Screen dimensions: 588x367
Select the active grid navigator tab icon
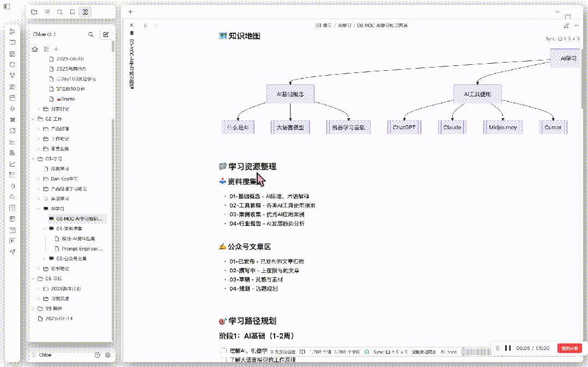coord(86,12)
